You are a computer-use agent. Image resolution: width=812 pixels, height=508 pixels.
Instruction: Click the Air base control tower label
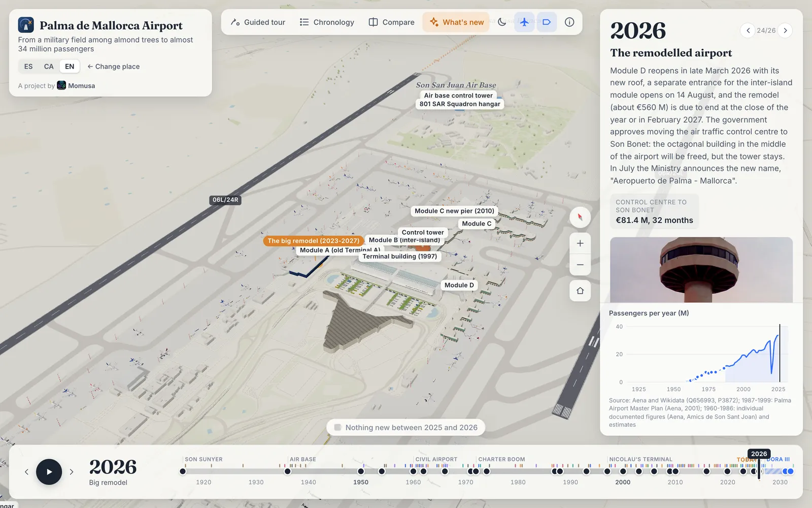458,96
